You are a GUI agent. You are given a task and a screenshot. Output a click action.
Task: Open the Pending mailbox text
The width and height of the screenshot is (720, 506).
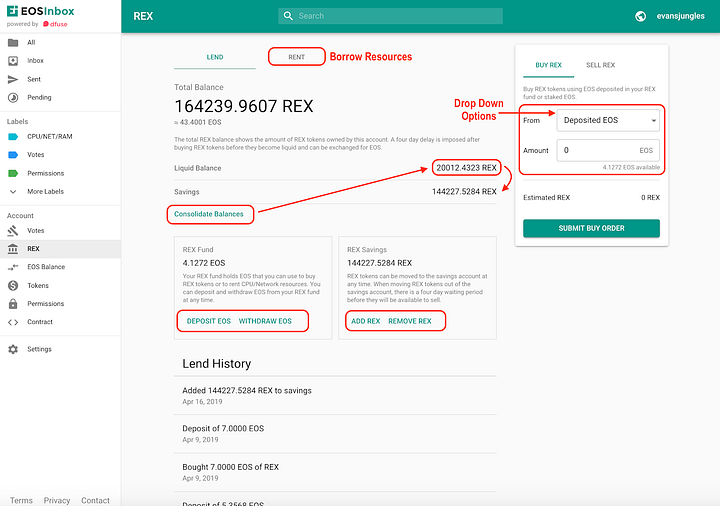click(39, 97)
